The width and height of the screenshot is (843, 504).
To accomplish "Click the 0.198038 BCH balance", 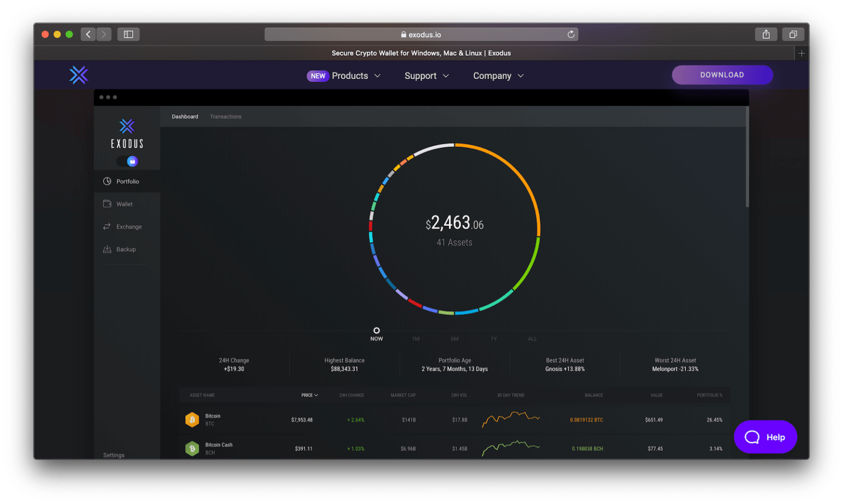I will pos(587,449).
